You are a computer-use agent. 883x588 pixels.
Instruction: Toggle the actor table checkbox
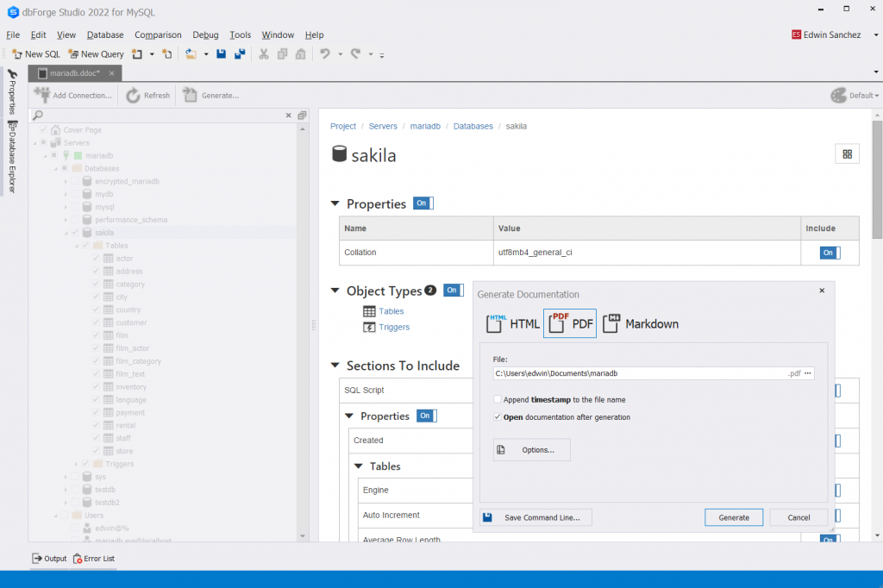(96, 259)
